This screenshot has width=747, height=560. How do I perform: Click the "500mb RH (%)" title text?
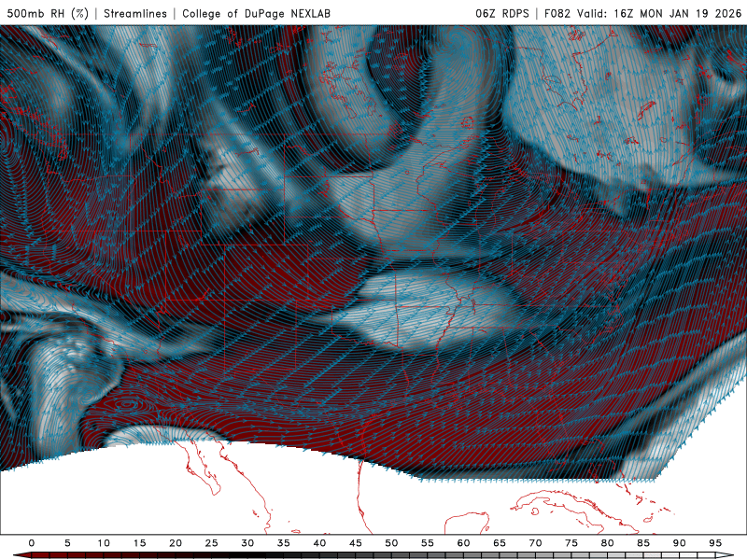(48, 13)
